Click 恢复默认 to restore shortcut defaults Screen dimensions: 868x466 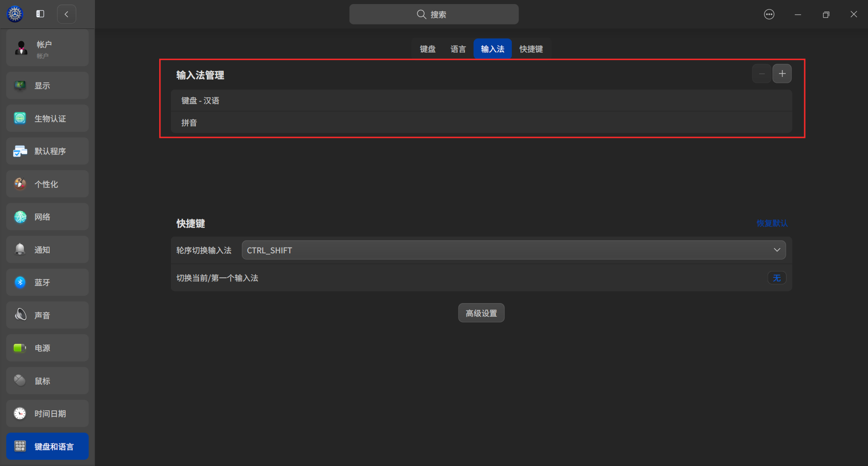772,223
